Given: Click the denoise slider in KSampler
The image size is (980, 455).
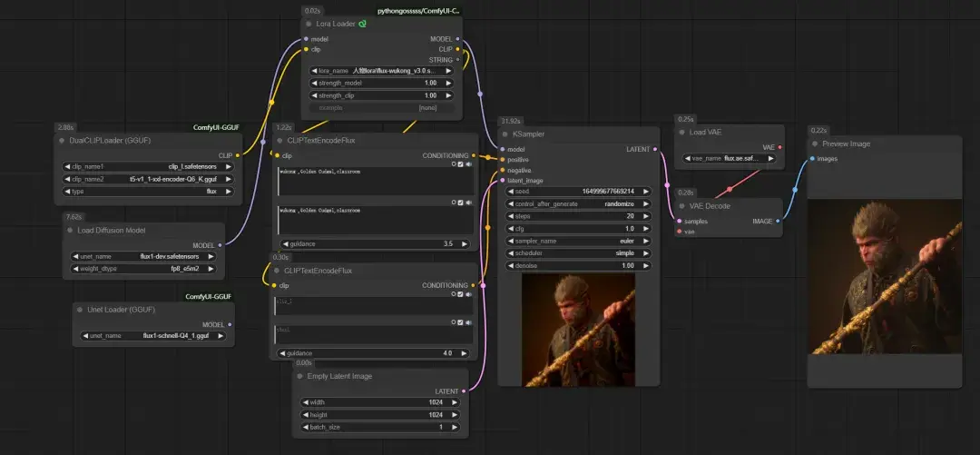Looking at the screenshot, I should pyautogui.click(x=577, y=265).
